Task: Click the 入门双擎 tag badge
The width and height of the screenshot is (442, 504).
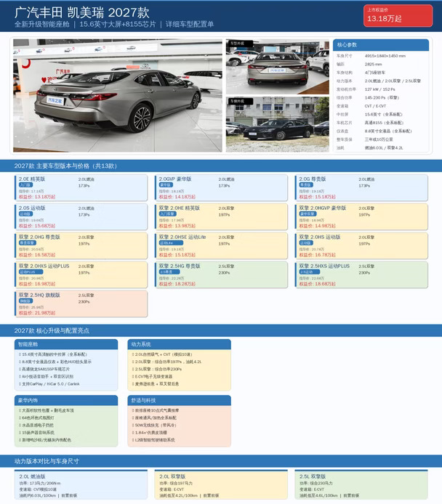Action: 168,214
